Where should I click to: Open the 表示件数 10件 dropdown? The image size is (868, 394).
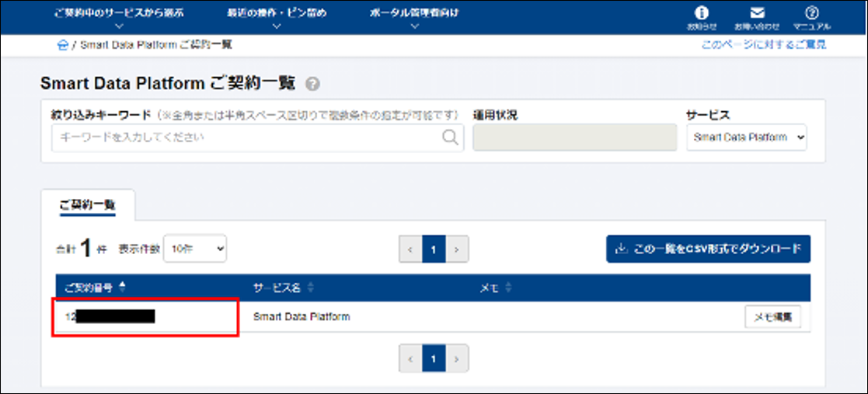[x=195, y=249]
